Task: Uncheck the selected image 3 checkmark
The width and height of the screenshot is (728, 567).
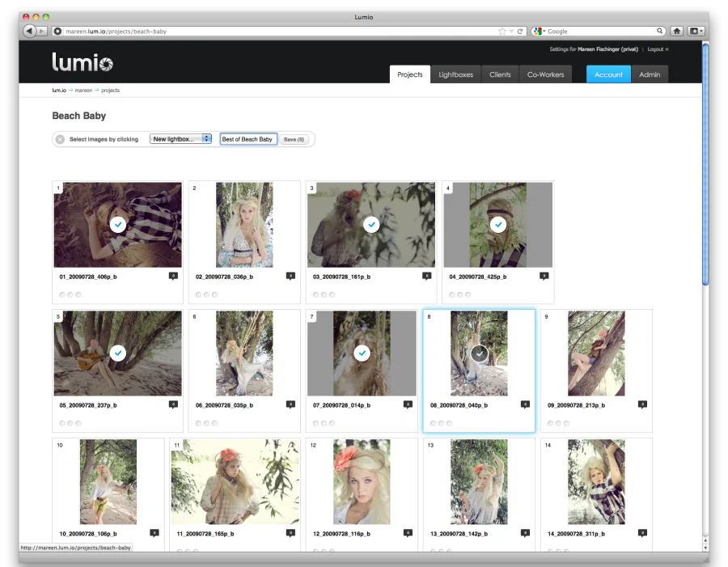Action: click(x=371, y=224)
